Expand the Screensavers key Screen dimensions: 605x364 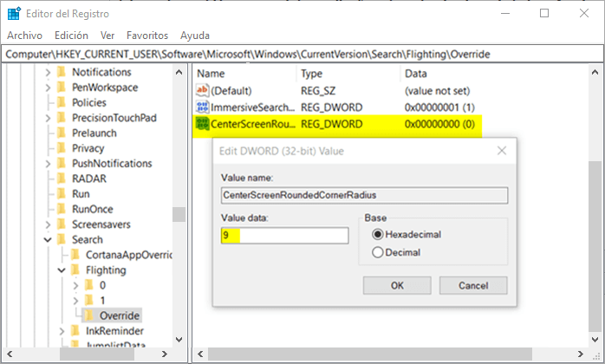[x=48, y=224]
